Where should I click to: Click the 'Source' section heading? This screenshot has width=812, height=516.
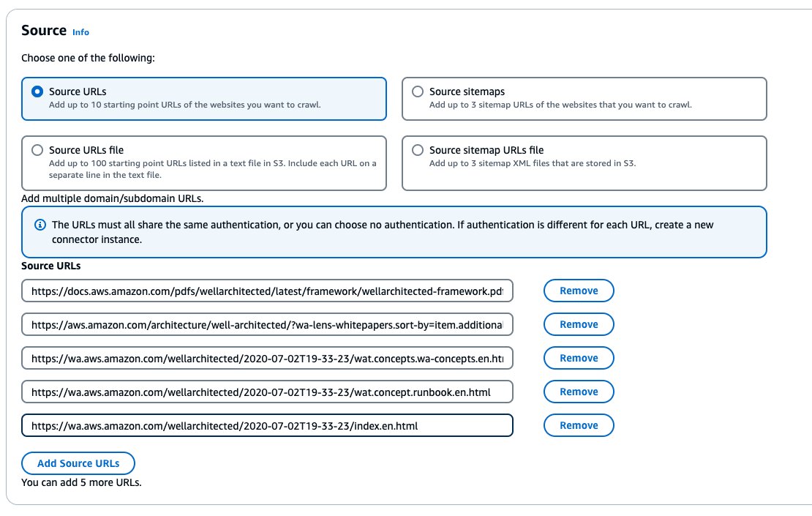pos(44,31)
